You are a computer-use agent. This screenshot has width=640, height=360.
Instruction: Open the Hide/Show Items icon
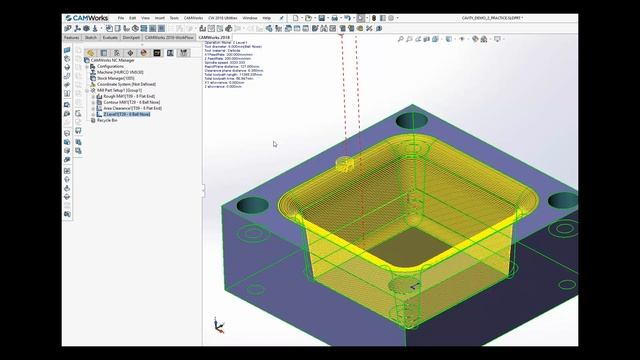pos(462,39)
